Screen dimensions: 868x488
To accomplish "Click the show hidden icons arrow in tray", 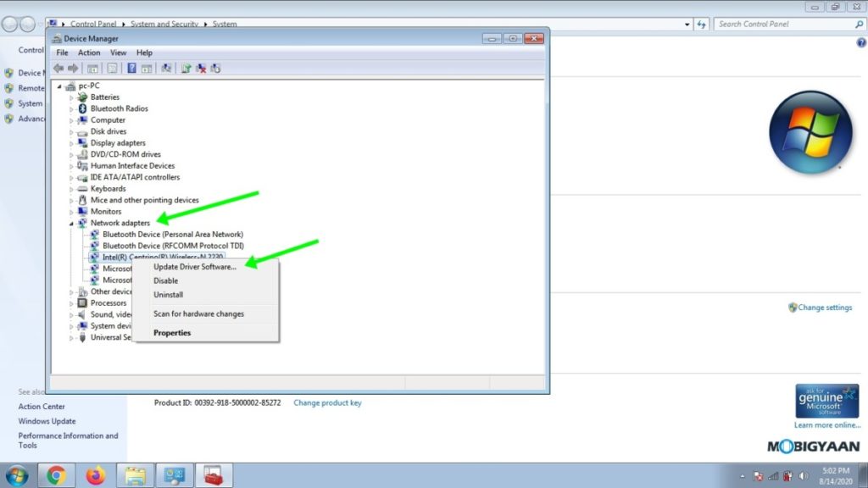I will click(x=743, y=475).
